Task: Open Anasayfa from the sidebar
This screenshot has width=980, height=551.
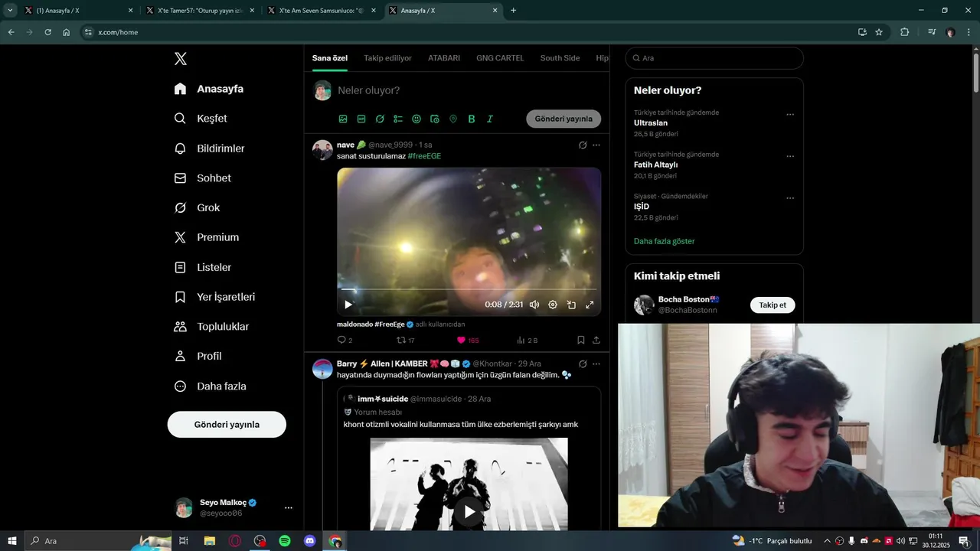Action: (209, 89)
